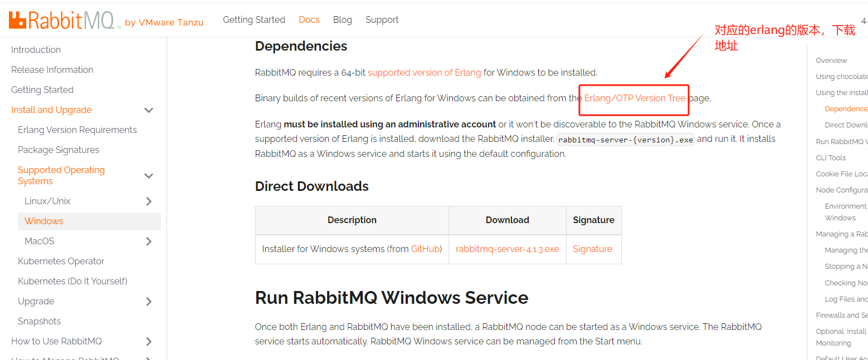Expand the Linux/Unix chevron
Image resolution: width=868 pixels, height=360 pixels.
[149, 201]
